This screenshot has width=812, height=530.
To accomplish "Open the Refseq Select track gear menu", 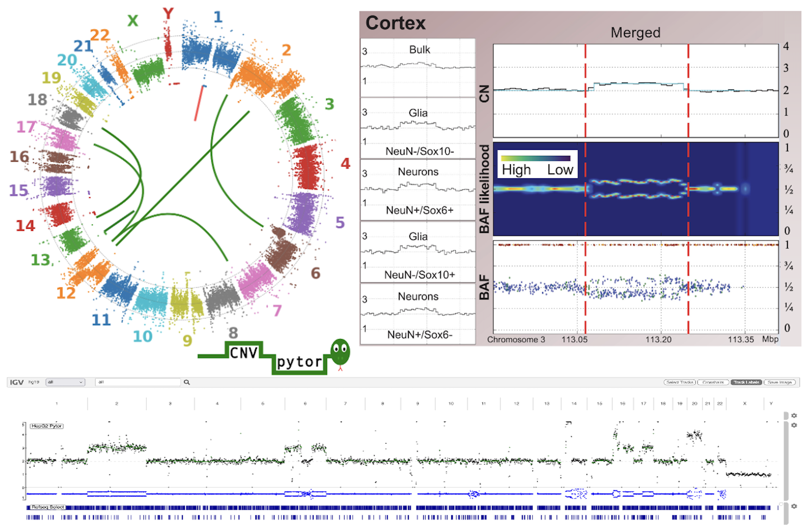I will tap(794, 506).
